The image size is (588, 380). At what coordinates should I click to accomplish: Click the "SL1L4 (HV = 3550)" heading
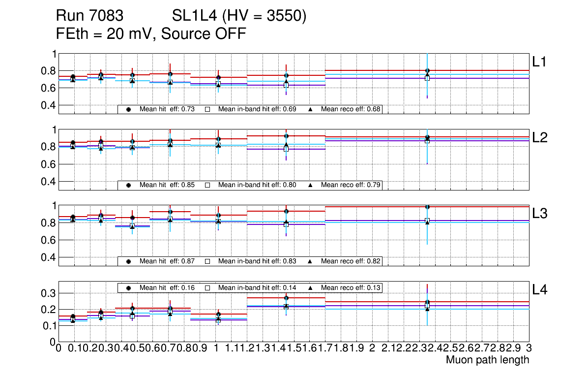[x=239, y=16]
